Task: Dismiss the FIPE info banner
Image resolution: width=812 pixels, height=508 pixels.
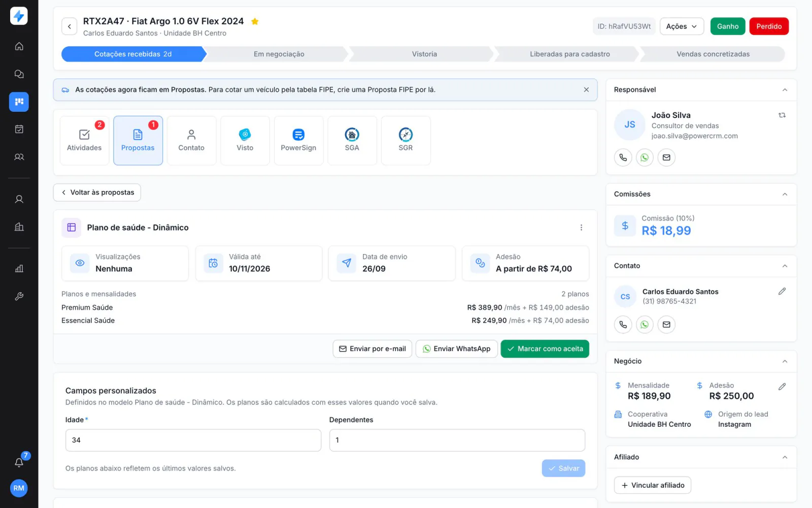Action: point(586,89)
